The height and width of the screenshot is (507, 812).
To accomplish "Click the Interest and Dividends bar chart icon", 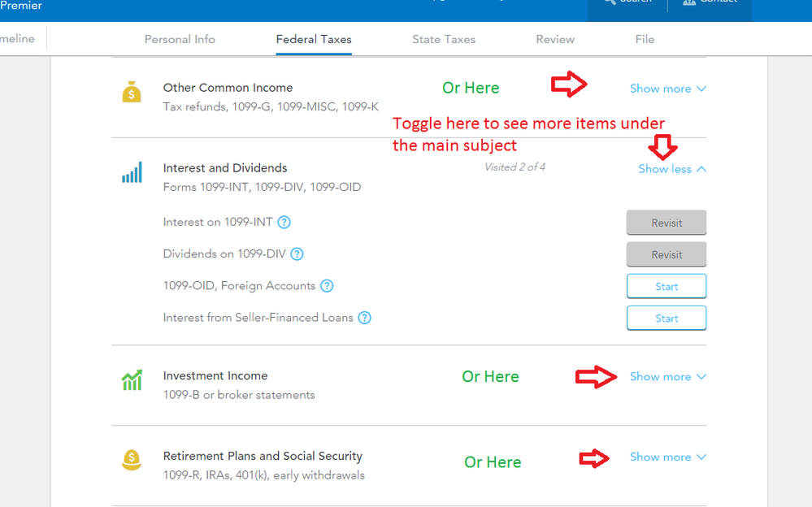I will 132,172.
